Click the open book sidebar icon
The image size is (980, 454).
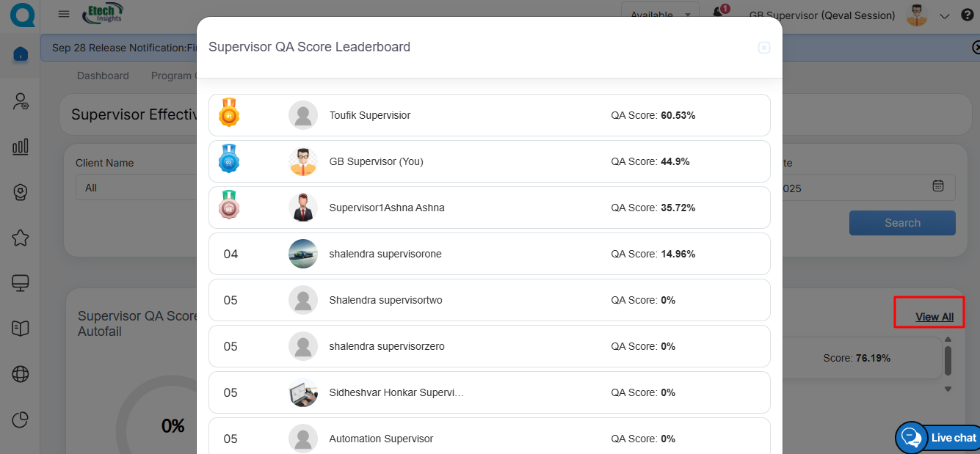click(21, 329)
